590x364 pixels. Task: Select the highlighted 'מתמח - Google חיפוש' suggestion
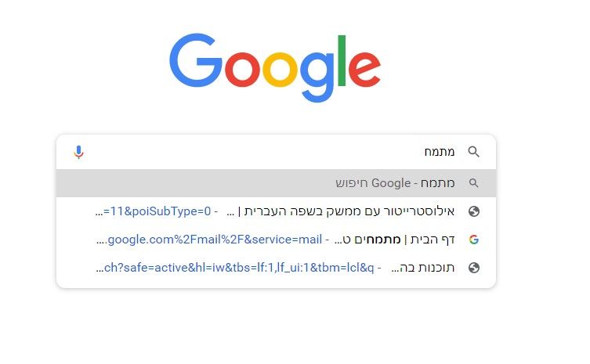coord(276,183)
